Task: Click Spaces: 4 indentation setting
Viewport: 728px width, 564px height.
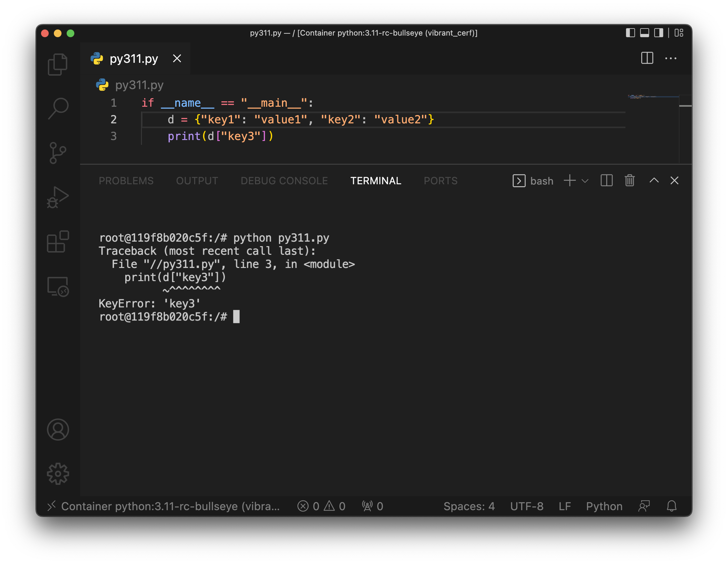Action: [469, 506]
